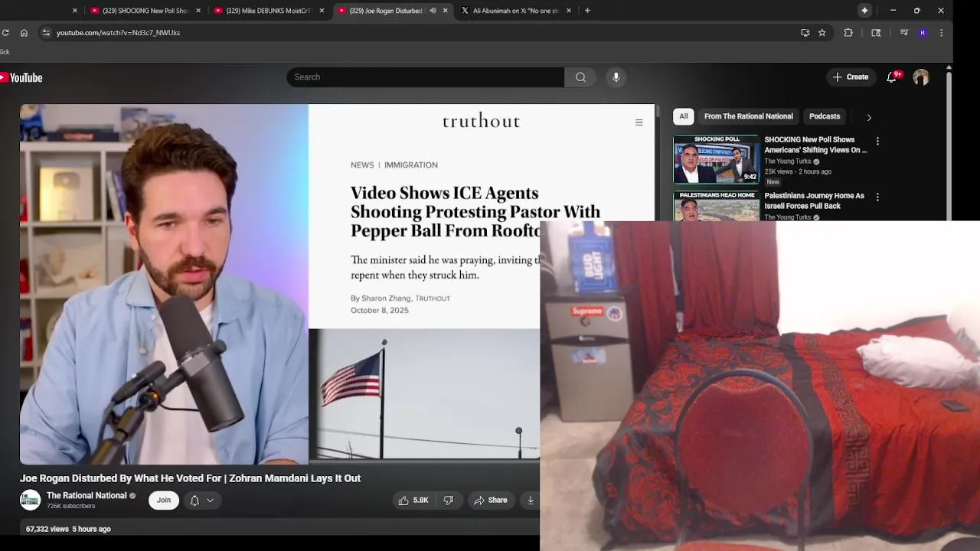This screenshot has width=980, height=551.
Task: Close the Mike DEBUNKS tab
Action: pos(322,11)
